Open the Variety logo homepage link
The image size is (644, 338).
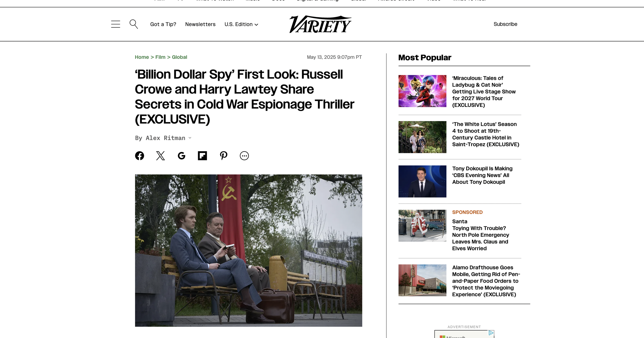point(320,24)
